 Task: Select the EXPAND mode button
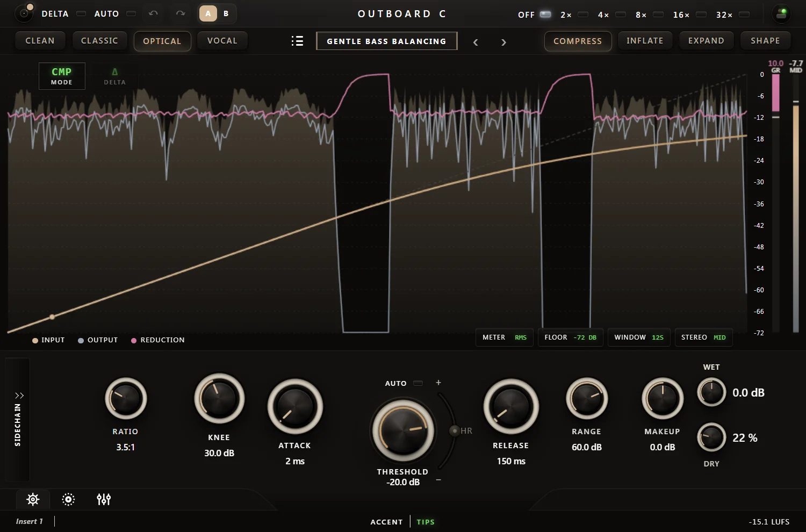pyautogui.click(x=706, y=41)
